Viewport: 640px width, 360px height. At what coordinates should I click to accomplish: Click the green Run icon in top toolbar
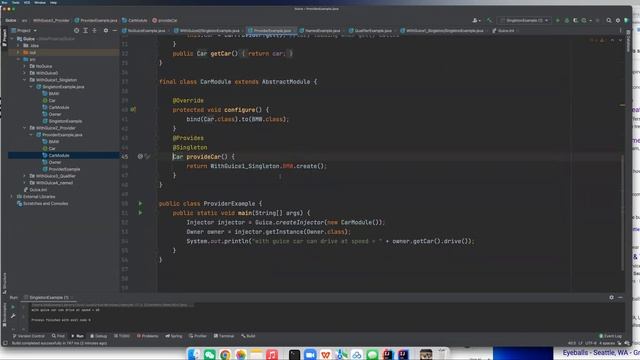pyautogui.click(x=558, y=20)
